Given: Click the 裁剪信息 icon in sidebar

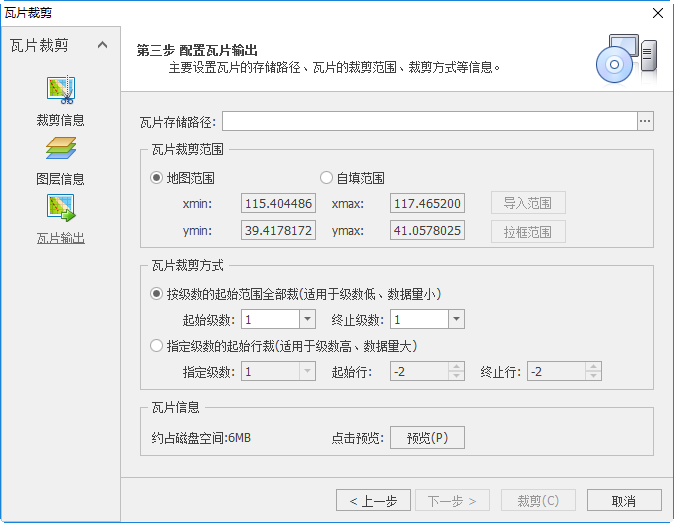Looking at the screenshot, I should click(x=60, y=90).
